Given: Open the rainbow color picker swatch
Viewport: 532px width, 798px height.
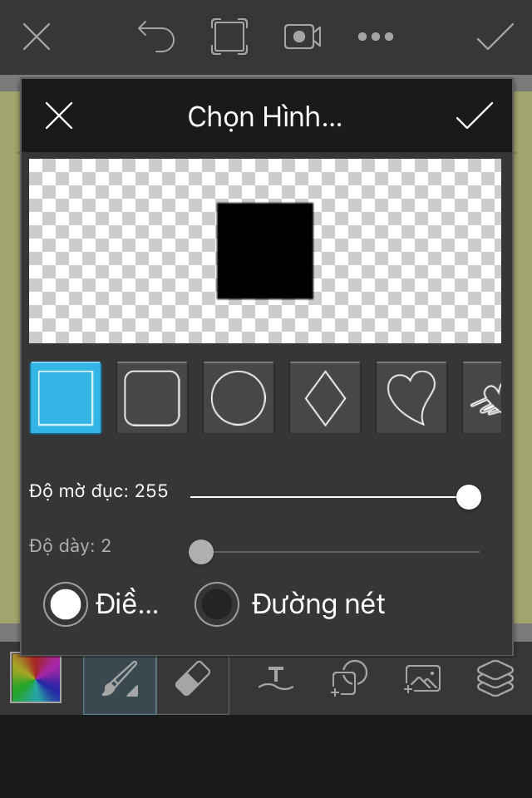Looking at the screenshot, I should tap(36, 678).
